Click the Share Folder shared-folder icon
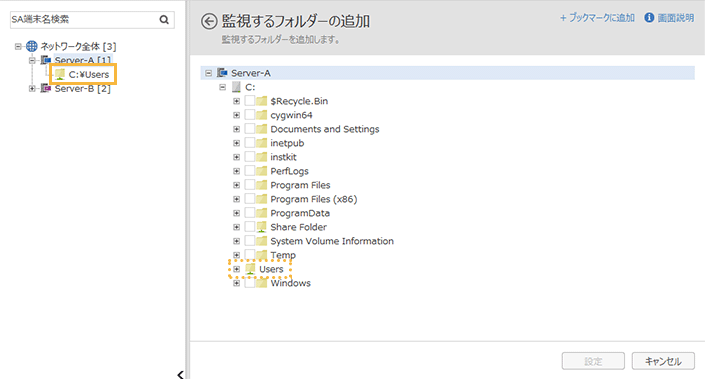The height and width of the screenshot is (379, 705). pos(262,227)
